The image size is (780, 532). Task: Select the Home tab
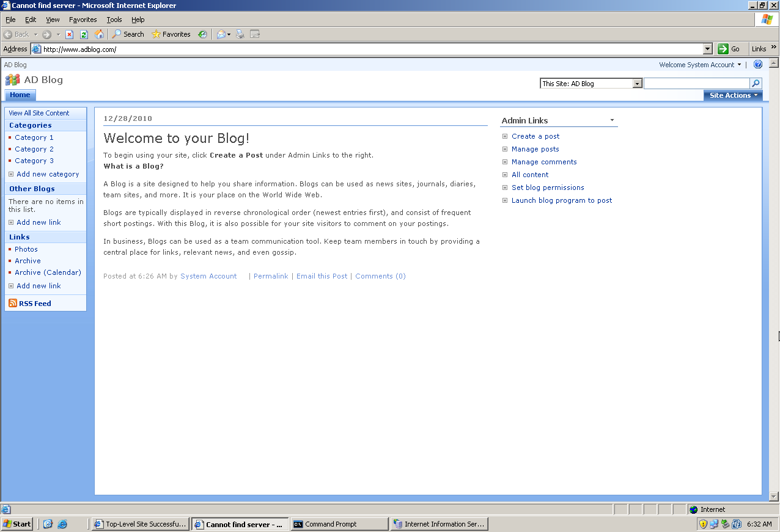(20, 95)
